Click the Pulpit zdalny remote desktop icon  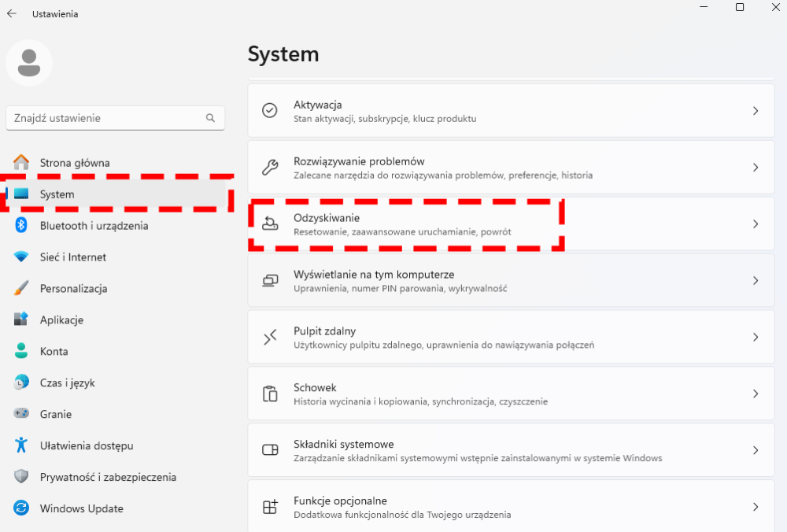coord(270,337)
